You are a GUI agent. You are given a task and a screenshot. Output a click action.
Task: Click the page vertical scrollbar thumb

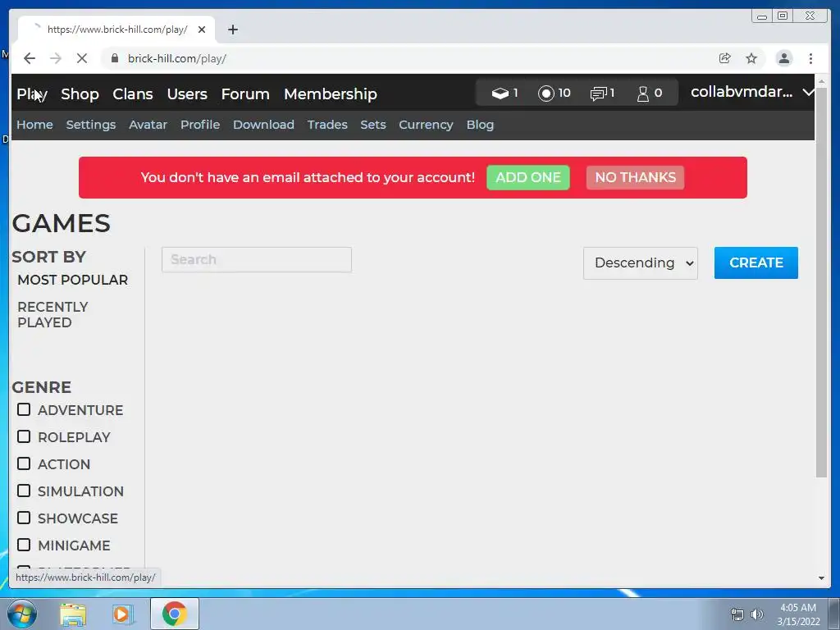[821, 281]
